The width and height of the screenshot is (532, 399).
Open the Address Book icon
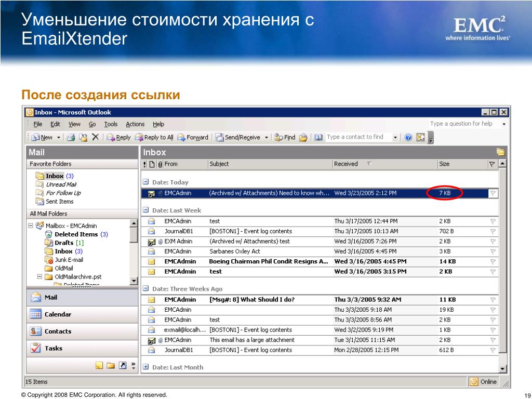(318, 137)
